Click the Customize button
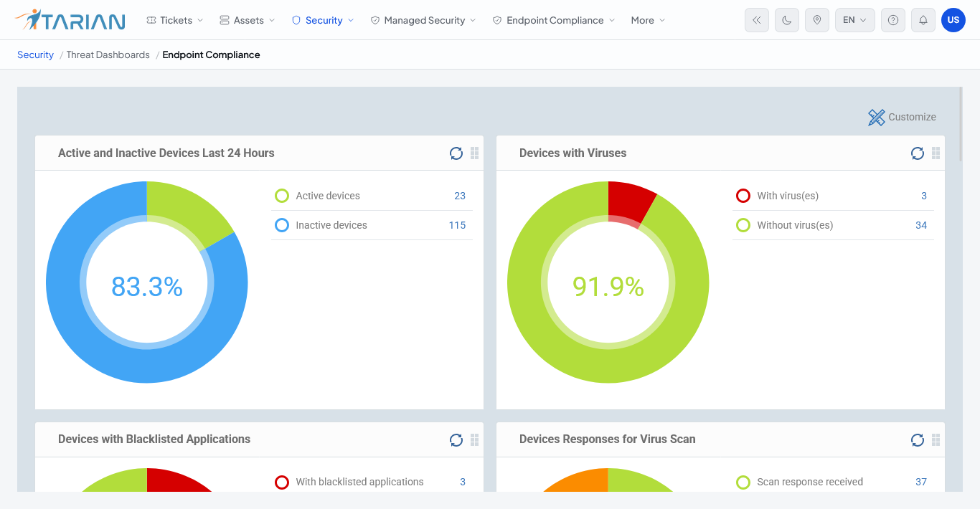The image size is (980, 509). coord(902,117)
